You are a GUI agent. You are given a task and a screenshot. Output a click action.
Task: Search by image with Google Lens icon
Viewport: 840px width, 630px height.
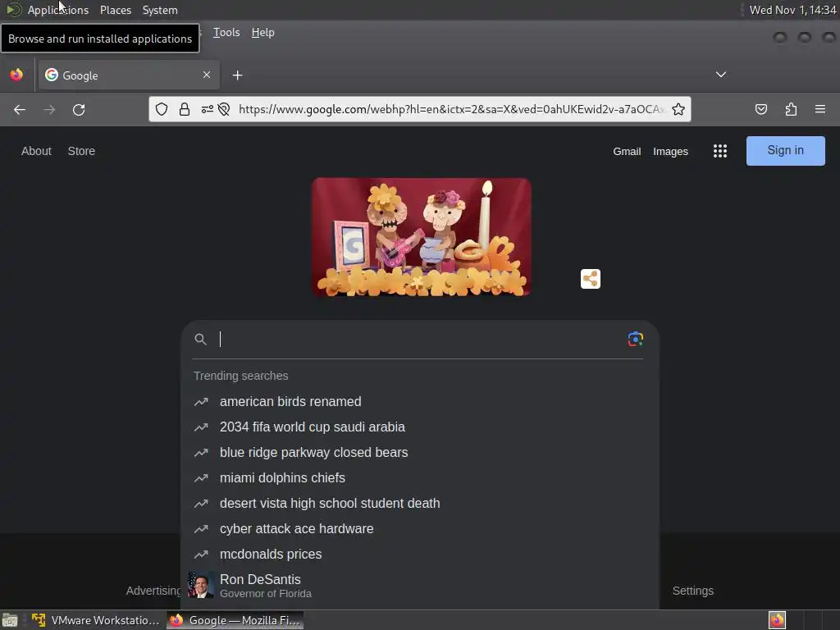(636, 339)
